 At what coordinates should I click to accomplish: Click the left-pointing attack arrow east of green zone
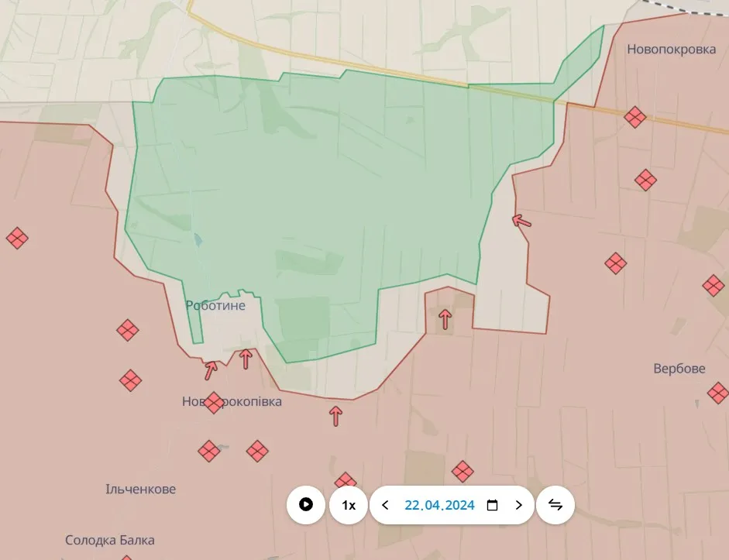tap(522, 221)
